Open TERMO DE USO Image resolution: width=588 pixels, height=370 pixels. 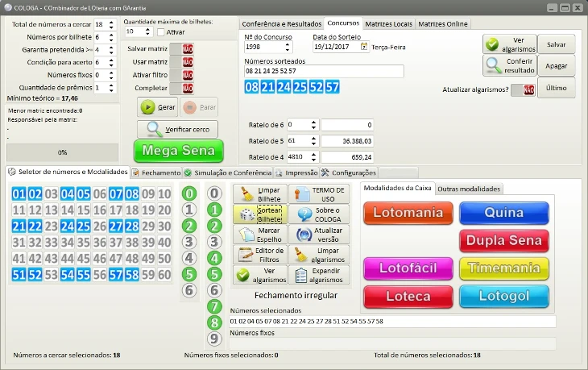pos(319,194)
